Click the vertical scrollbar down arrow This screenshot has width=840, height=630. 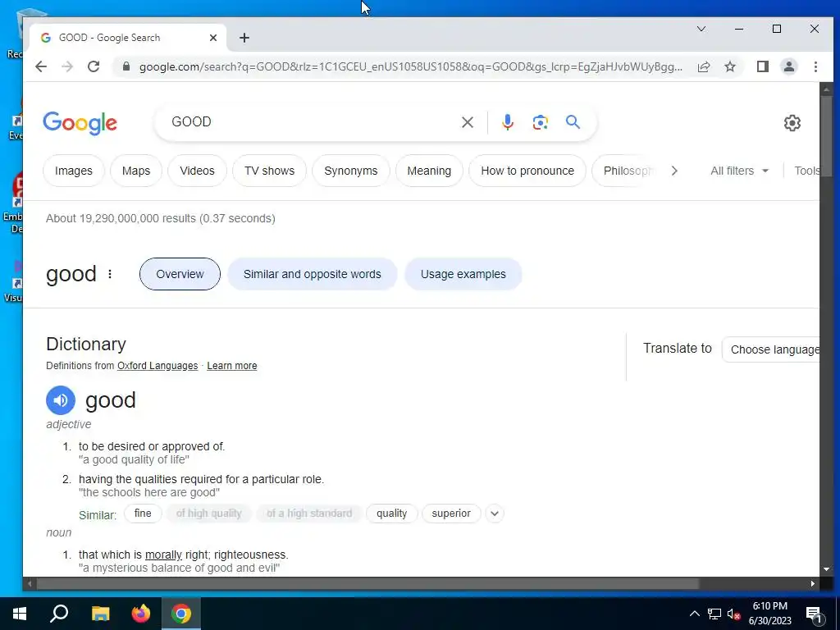(x=826, y=569)
